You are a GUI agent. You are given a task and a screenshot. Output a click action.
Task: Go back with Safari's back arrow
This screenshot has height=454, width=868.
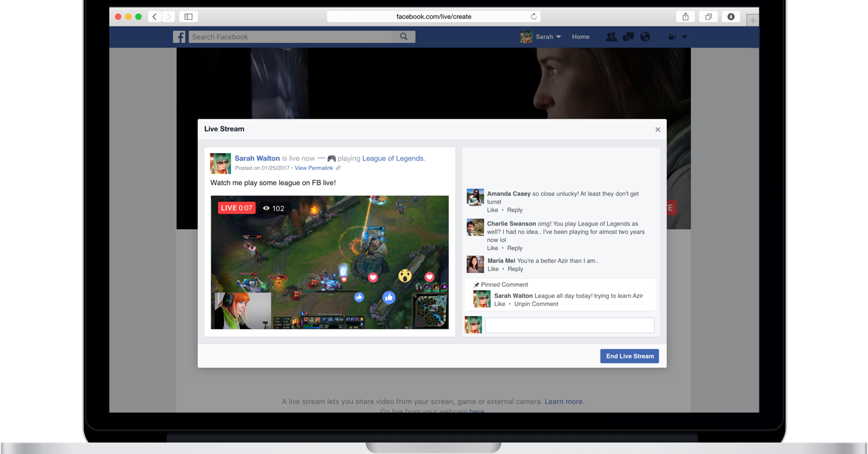[x=154, y=17]
